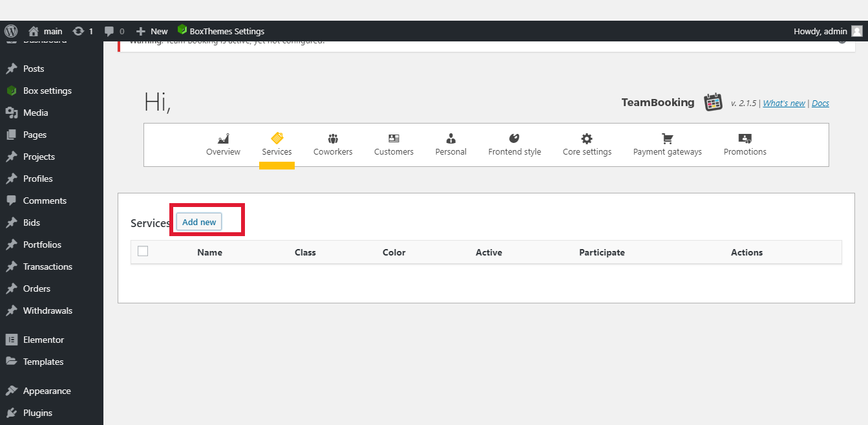The image size is (868, 425).
Task: Click BoxThemes Settings in admin bar
Action: pos(221,31)
